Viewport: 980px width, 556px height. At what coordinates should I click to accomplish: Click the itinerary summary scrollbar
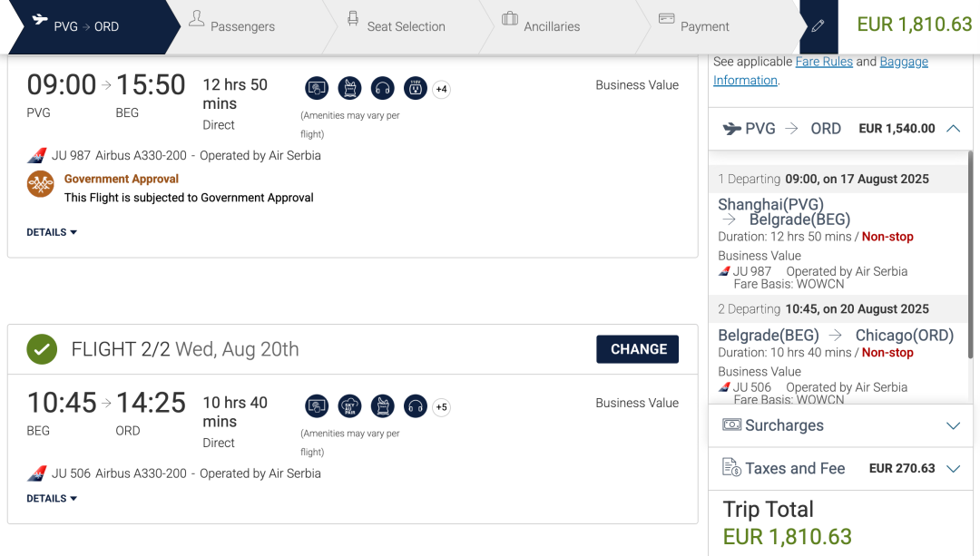tap(970, 254)
